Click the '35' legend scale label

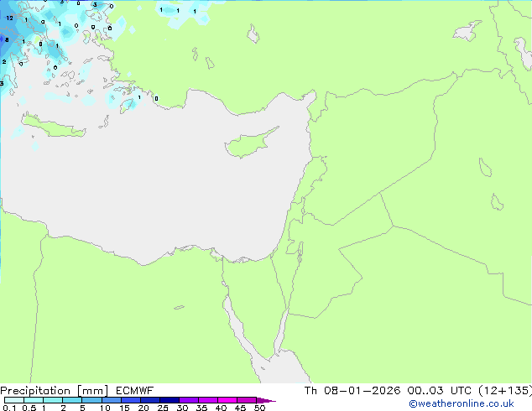201,408
